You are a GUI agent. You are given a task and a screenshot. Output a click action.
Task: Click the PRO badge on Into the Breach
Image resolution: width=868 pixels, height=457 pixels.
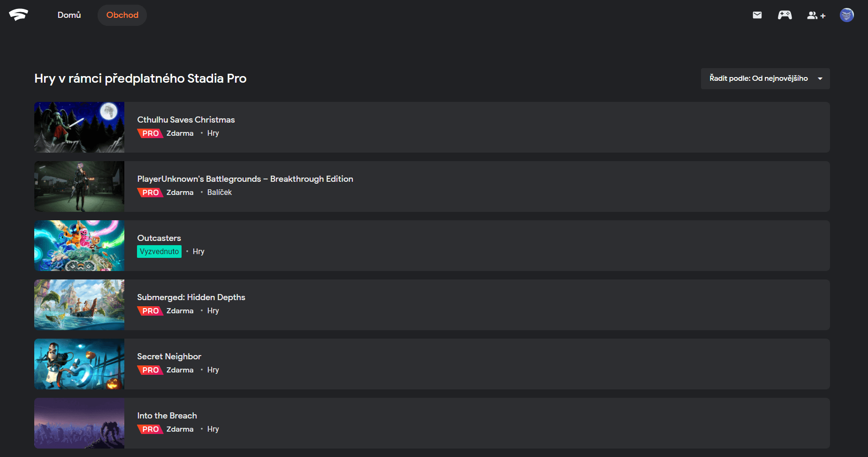pos(150,429)
